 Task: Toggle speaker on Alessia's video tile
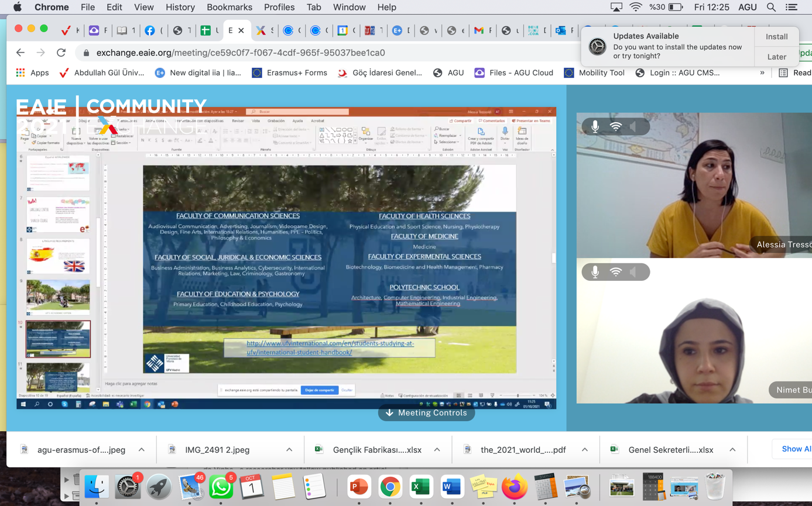pyautogui.click(x=634, y=126)
